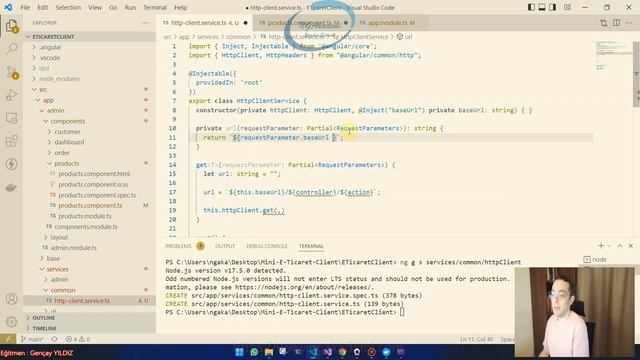The width and height of the screenshot is (640, 360).
Task: Toggle bottom panel layout icon
Action: click(542, 7)
